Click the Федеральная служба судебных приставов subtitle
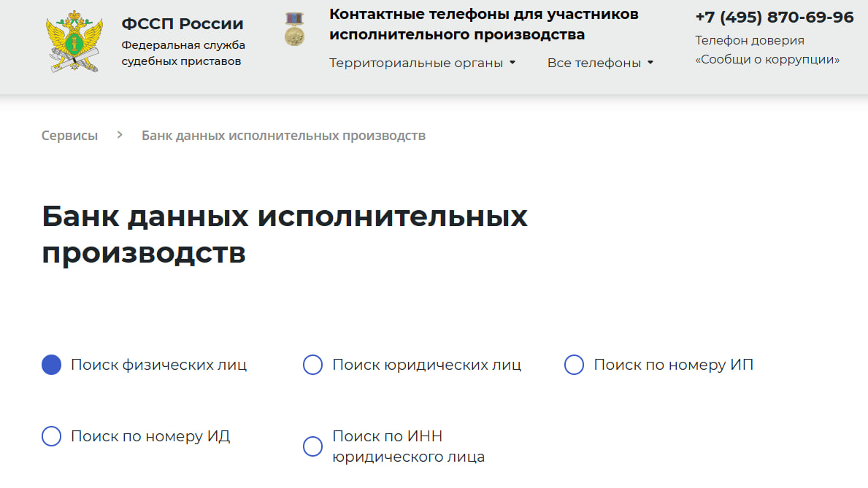 pyautogui.click(x=183, y=53)
